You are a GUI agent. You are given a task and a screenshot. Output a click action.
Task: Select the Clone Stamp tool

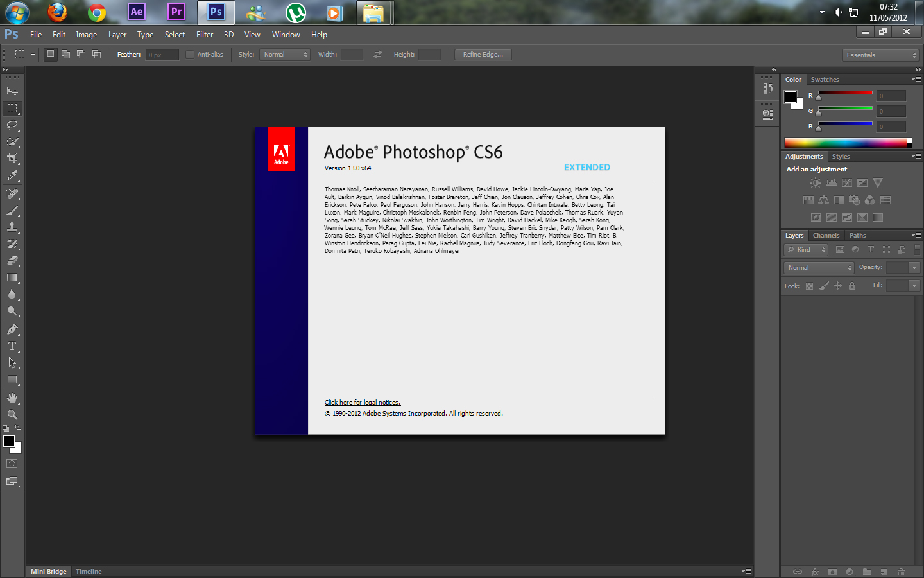(12, 227)
